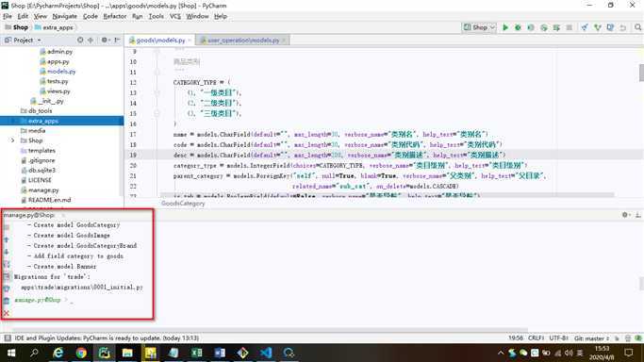Click the concurrency diagram run icon
The height and width of the screenshot is (362, 644).
click(556, 27)
